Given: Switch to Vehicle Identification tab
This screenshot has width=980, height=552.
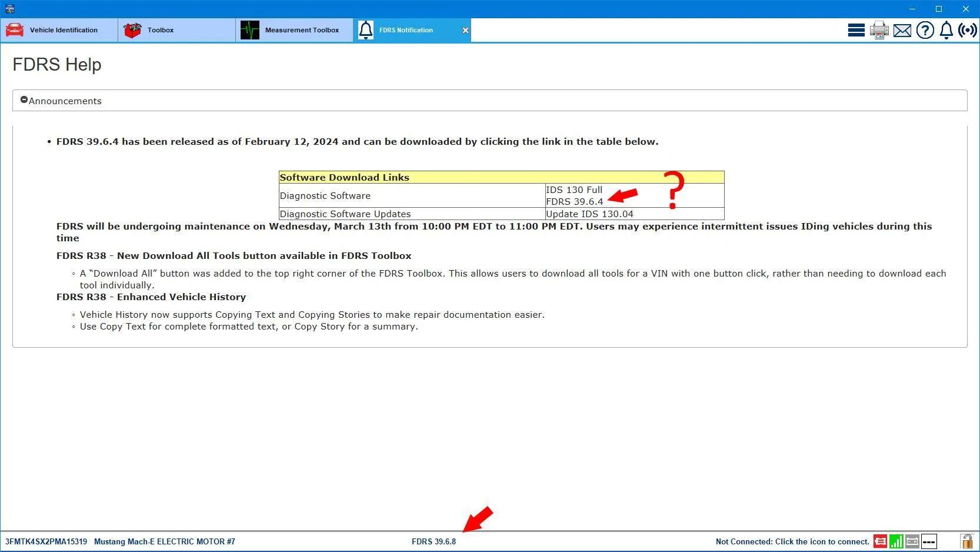Looking at the screenshot, I should tap(59, 30).
